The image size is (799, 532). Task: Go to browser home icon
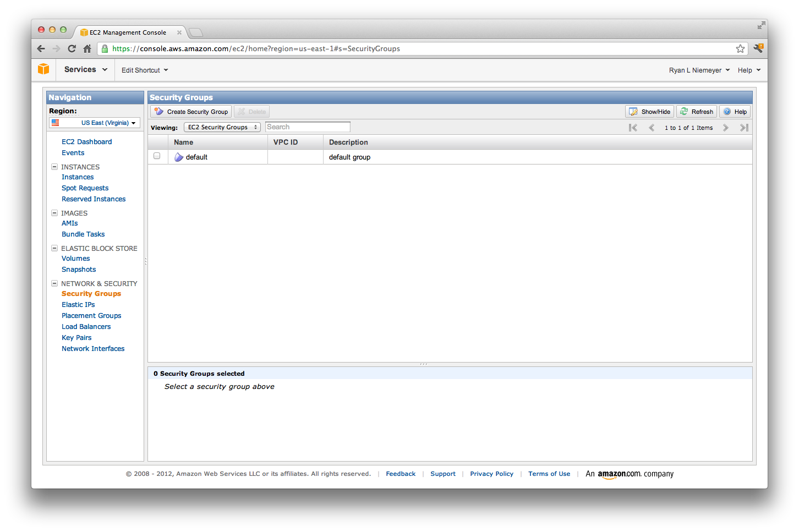87,48
